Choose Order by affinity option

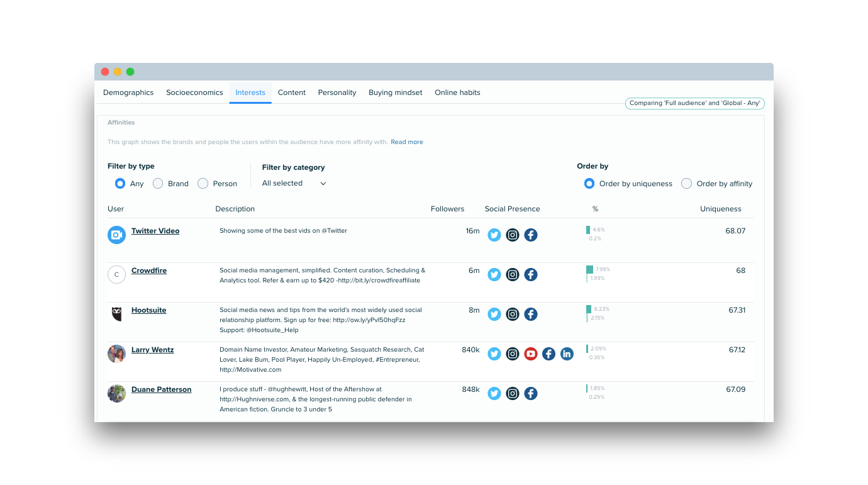click(687, 184)
